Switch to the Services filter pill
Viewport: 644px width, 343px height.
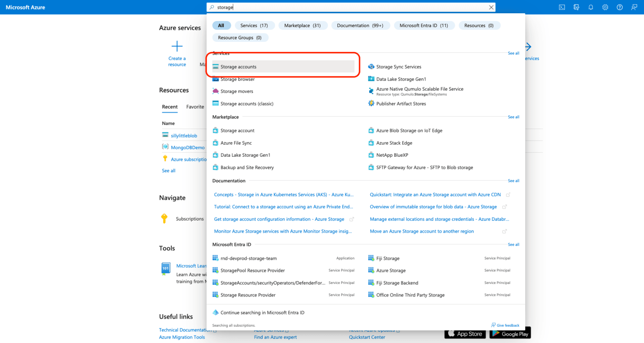(255, 25)
